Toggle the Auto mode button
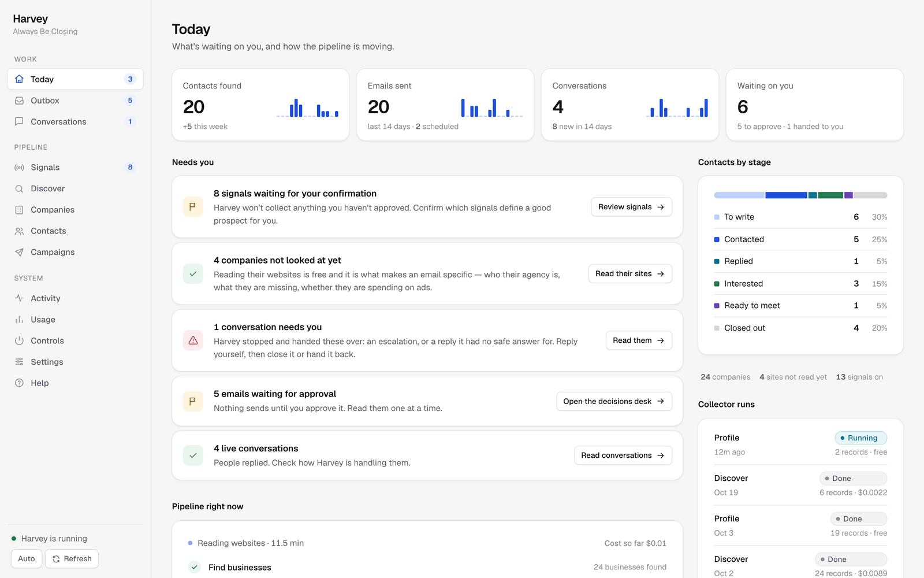The height and width of the screenshot is (578, 924). [27, 559]
